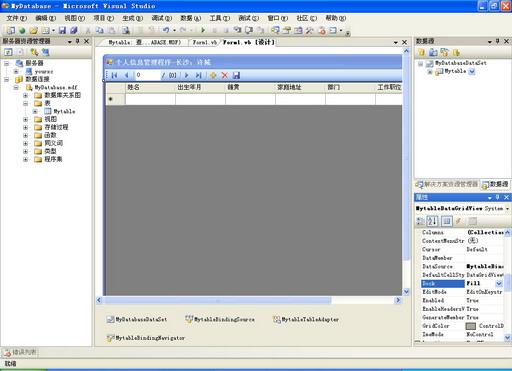Open the 编辑 menu
This screenshot has width=512, height=371.
coord(46,18)
